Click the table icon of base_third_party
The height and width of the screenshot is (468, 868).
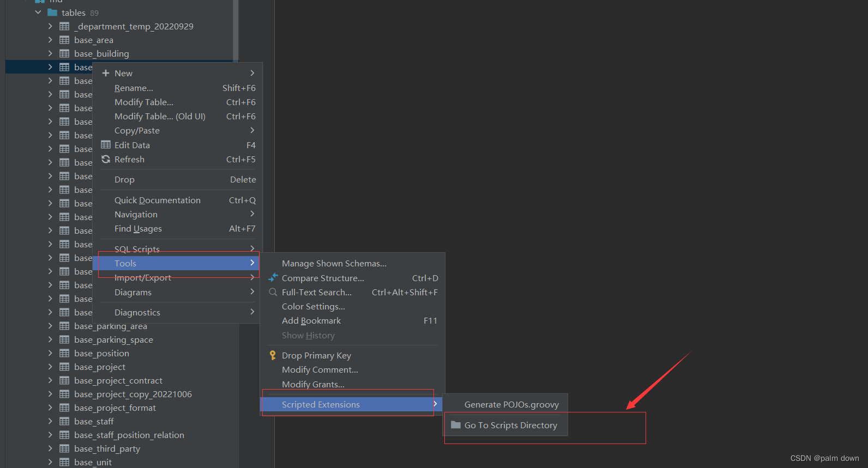coord(64,448)
